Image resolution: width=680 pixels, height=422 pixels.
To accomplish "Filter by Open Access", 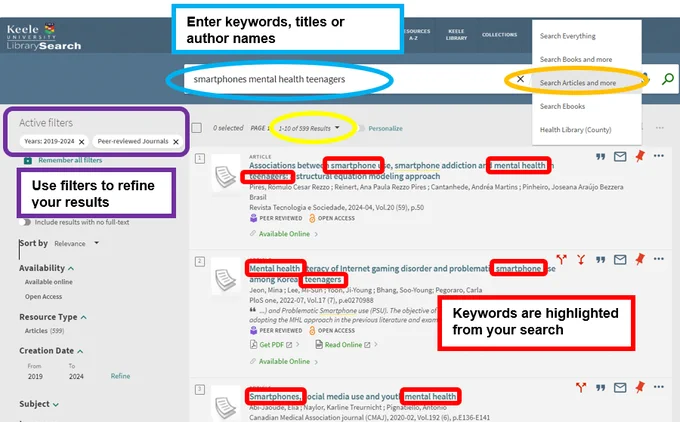I will pos(43,297).
